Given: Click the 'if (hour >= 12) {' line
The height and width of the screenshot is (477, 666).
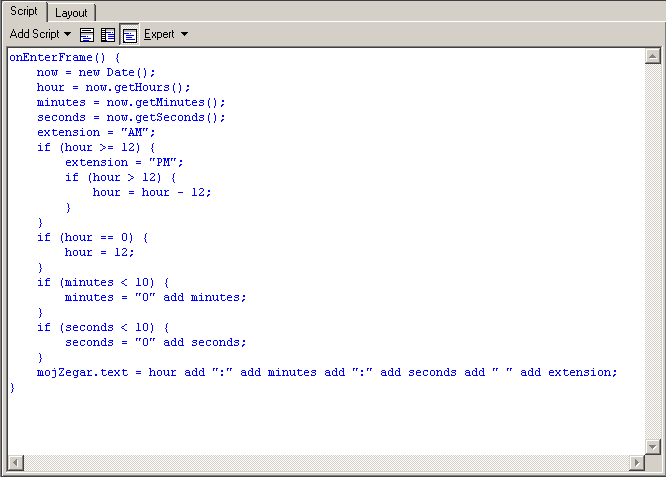Looking at the screenshot, I should click(x=96, y=147).
